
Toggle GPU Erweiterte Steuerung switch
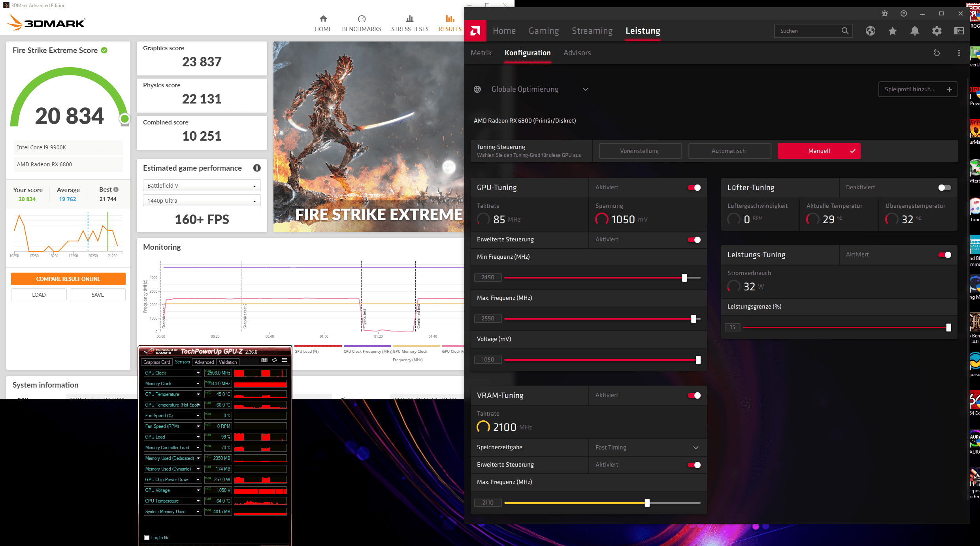(694, 240)
